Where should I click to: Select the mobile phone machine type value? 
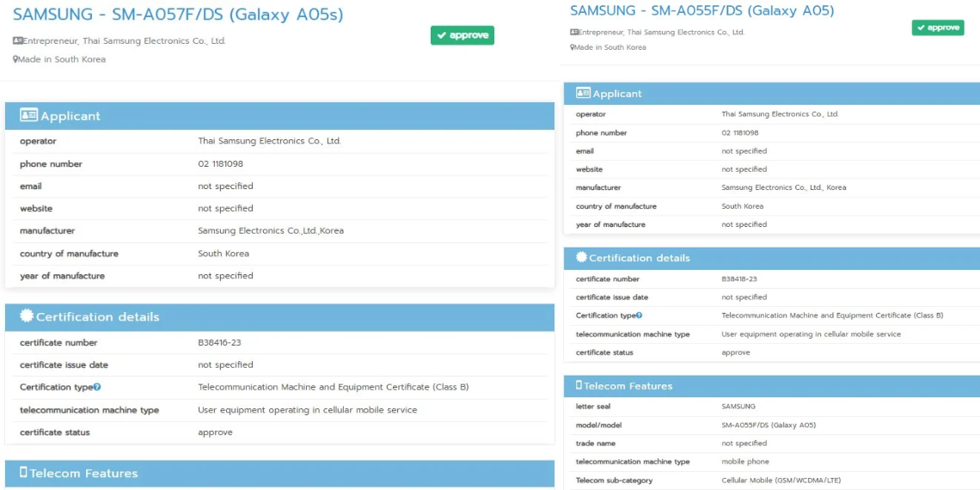[x=745, y=462]
